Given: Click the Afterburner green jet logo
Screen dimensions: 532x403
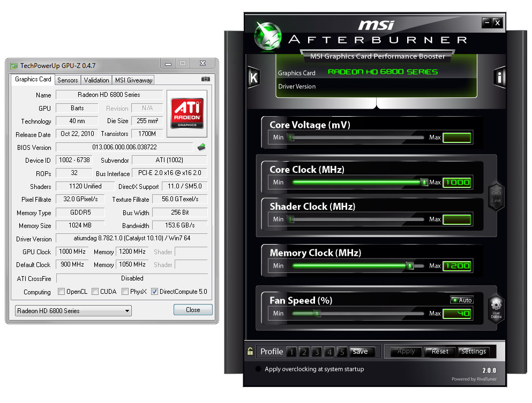Looking at the screenshot, I should pyautogui.click(x=268, y=35).
